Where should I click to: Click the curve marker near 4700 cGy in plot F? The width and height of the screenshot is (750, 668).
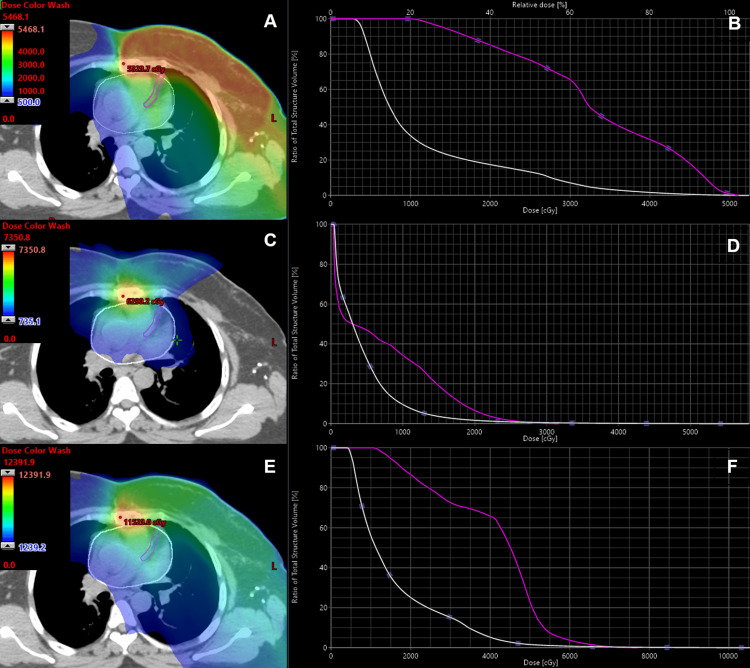tap(518, 644)
